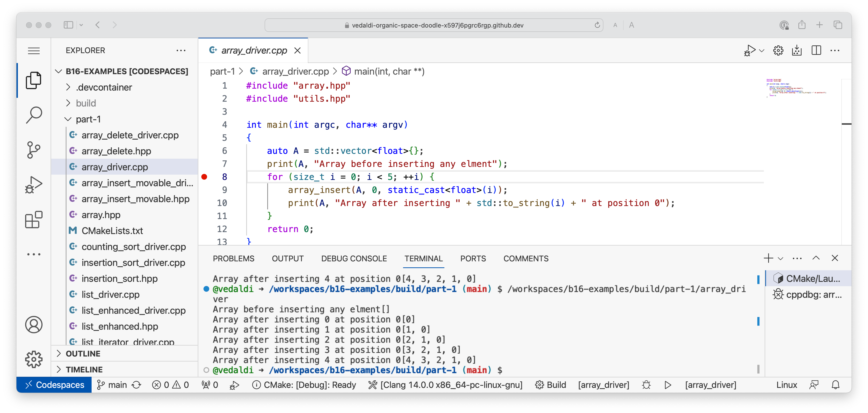Screen dimensions: 868x413
Task: Maximize the terminal panel with the chevron
Action: pos(816,258)
